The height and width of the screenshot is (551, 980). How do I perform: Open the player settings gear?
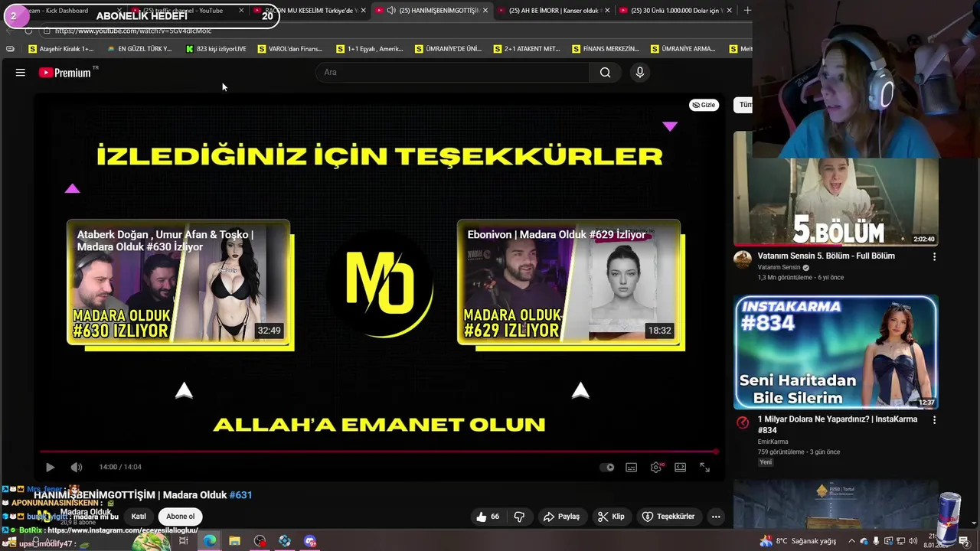click(656, 467)
